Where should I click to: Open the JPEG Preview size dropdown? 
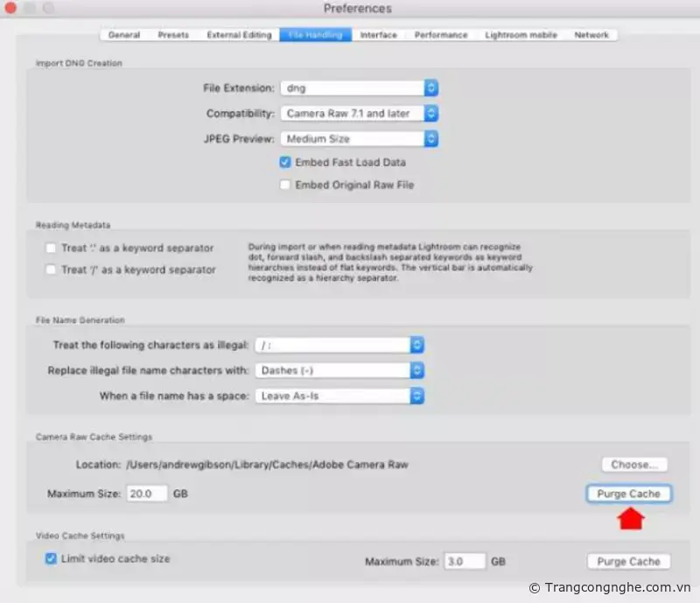(359, 138)
